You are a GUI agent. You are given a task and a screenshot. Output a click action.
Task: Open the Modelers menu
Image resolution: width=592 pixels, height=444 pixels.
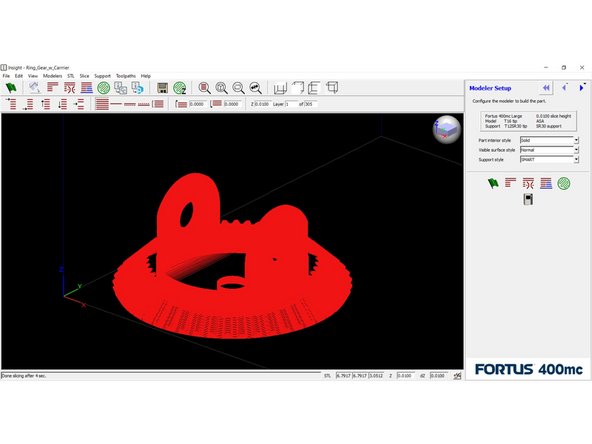52,76
